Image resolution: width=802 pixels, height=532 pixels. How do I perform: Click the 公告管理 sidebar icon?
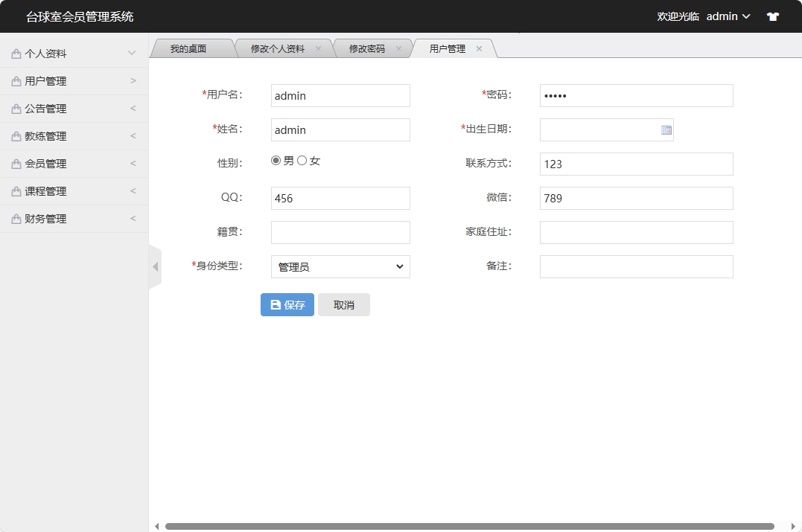pos(16,108)
